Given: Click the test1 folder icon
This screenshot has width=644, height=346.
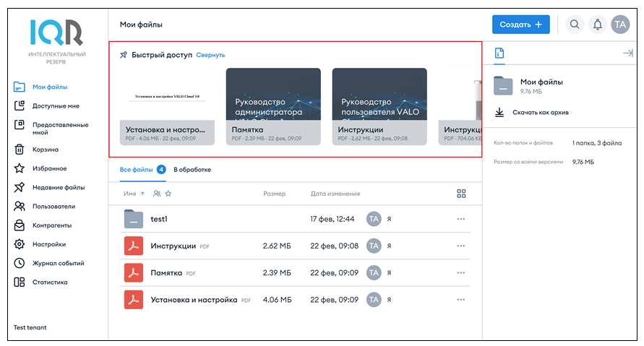Looking at the screenshot, I should click(134, 219).
